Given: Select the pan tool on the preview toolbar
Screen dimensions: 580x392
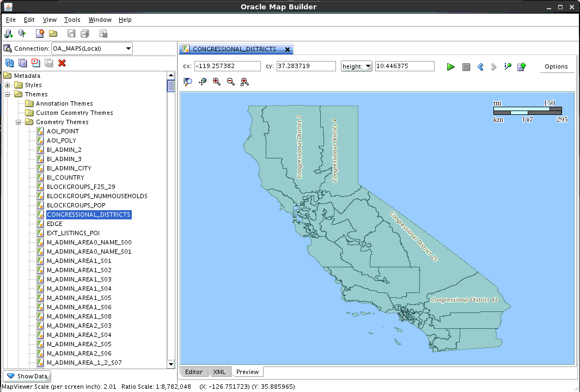Looking at the screenshot, I should (202, 82).
